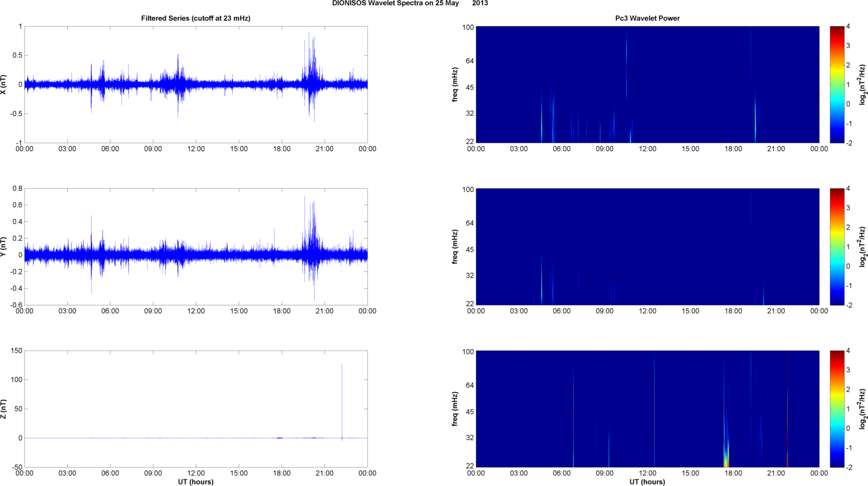Viewport: 868px width, 486px height.
Task: Click the middle spectrogram's color scale bar
Action: (837, 246)
